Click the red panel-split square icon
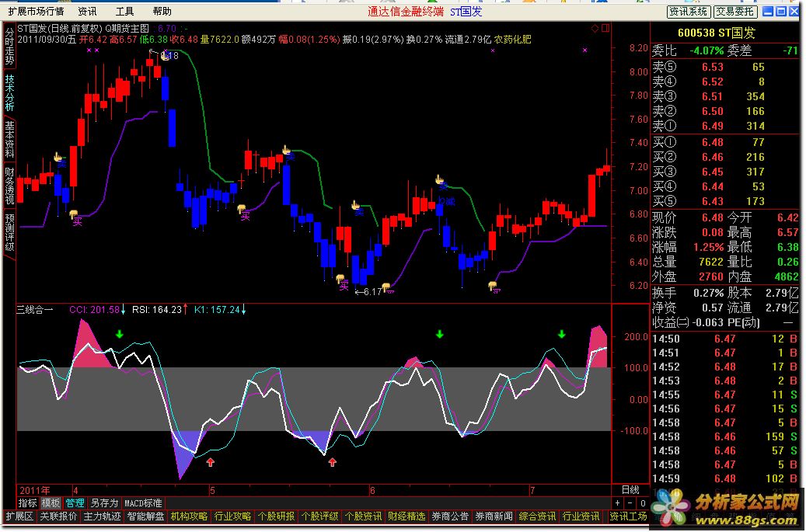 [605, 28]
